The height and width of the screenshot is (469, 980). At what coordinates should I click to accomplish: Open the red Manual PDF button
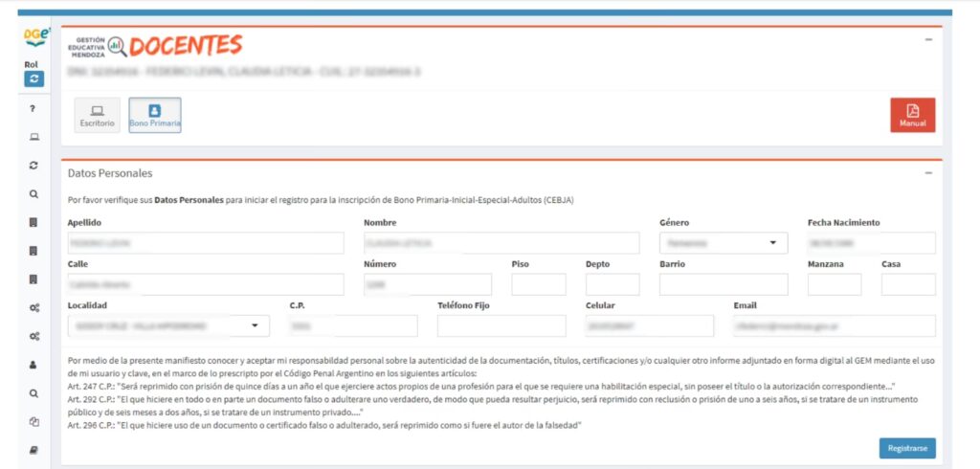912,115
